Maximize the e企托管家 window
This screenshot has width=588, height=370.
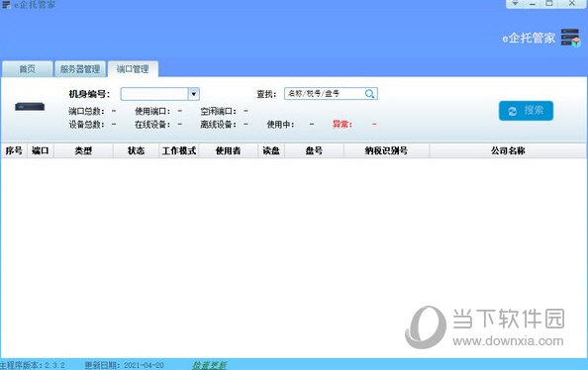point(549,4)
